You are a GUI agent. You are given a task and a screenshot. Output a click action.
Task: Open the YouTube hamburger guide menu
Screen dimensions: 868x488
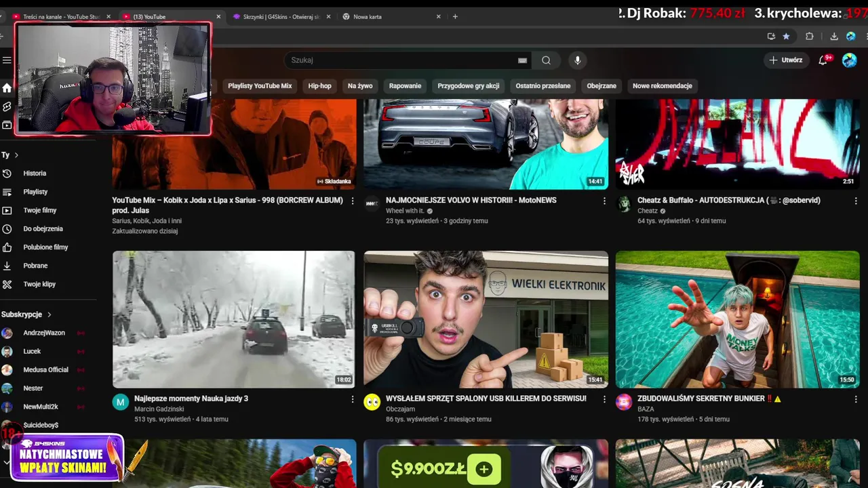coord(7,60)
